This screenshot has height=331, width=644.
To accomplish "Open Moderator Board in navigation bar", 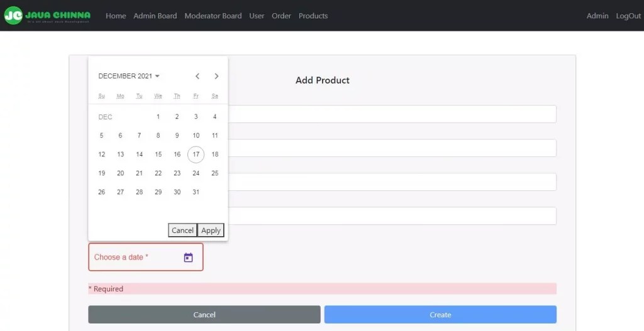I will click(x=213, y=16).
